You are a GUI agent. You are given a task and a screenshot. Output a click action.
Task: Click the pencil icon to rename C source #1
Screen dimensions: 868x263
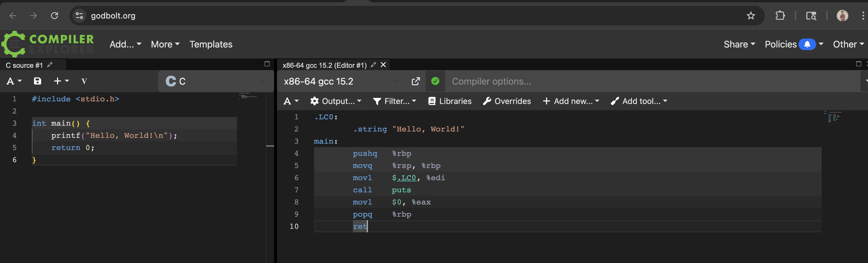(x=50, y=65)
